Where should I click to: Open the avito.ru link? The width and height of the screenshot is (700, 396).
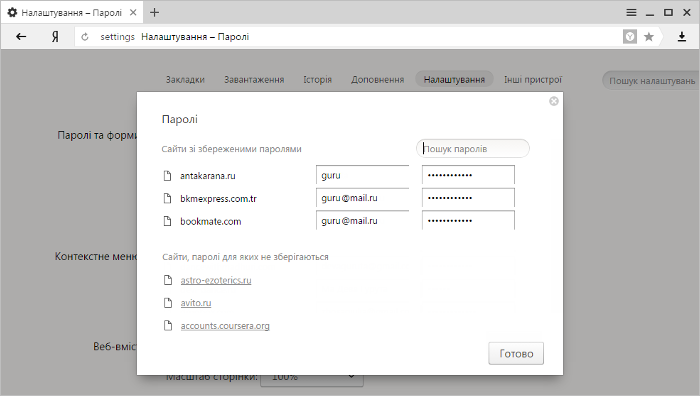pyautogui.click(x=196, y=303)
